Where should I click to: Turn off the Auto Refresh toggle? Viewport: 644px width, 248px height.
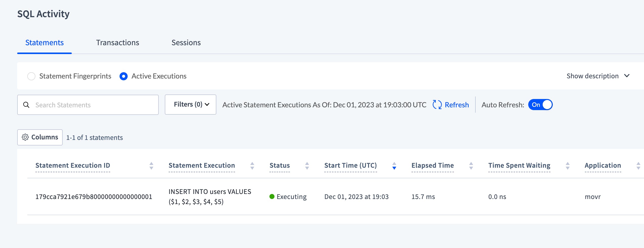540,105
